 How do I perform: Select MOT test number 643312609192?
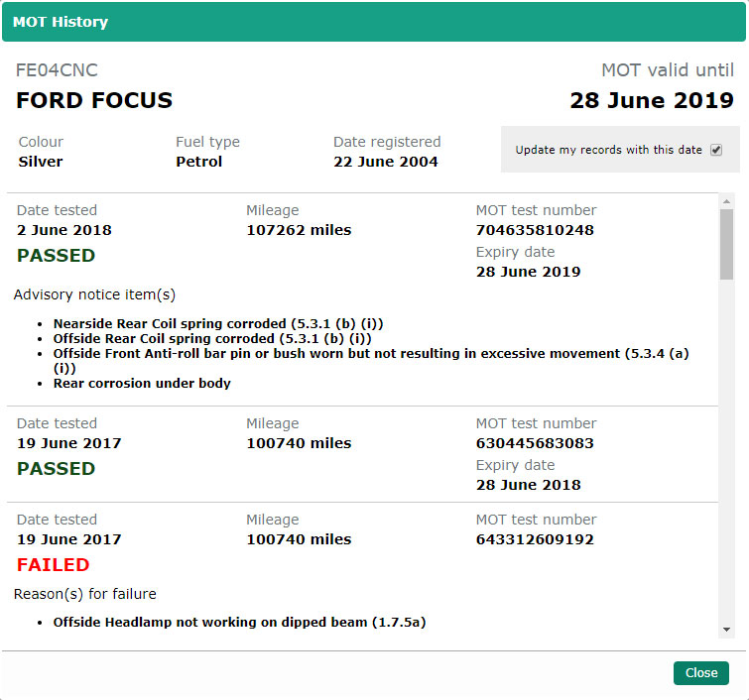click(x=535, y=539)
